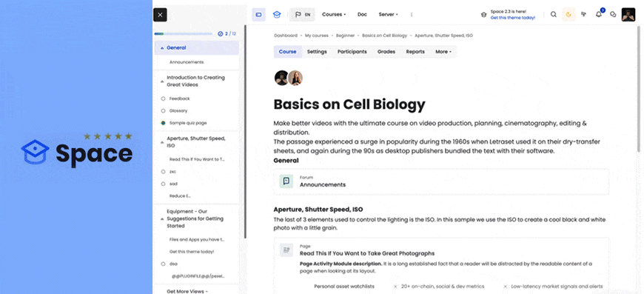Viewport: 644px width, 294px height.
Task: Click the second teacher avatar (woman)
Action: 295,78
